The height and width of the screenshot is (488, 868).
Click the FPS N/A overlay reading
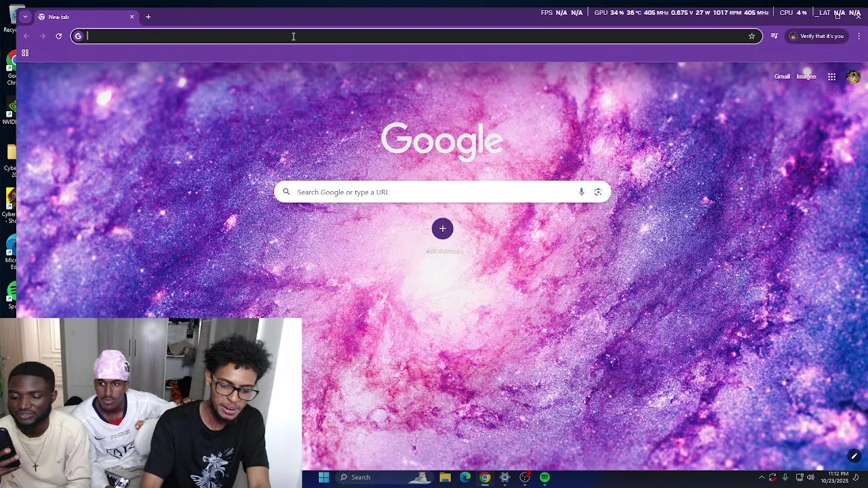pyautogui.click(x=561, y=12)
